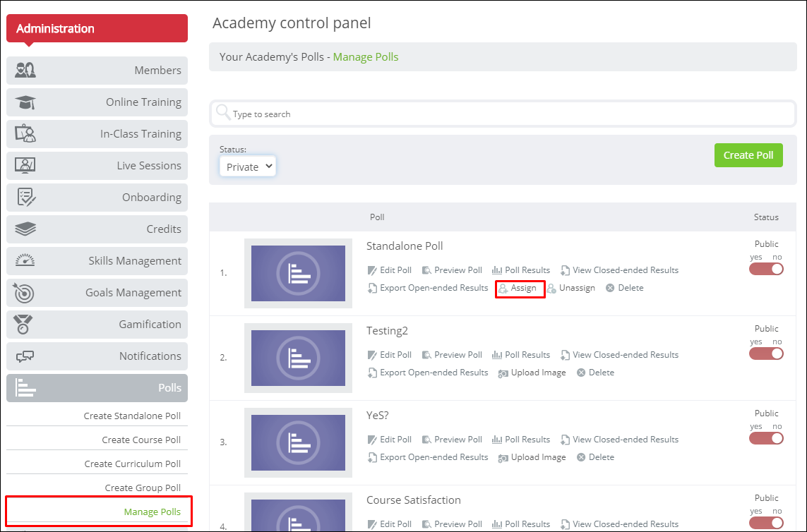The height and width of the screenshot is (532, 807).
Task: Open the Onboarding menu
Action: pos(97,197)
